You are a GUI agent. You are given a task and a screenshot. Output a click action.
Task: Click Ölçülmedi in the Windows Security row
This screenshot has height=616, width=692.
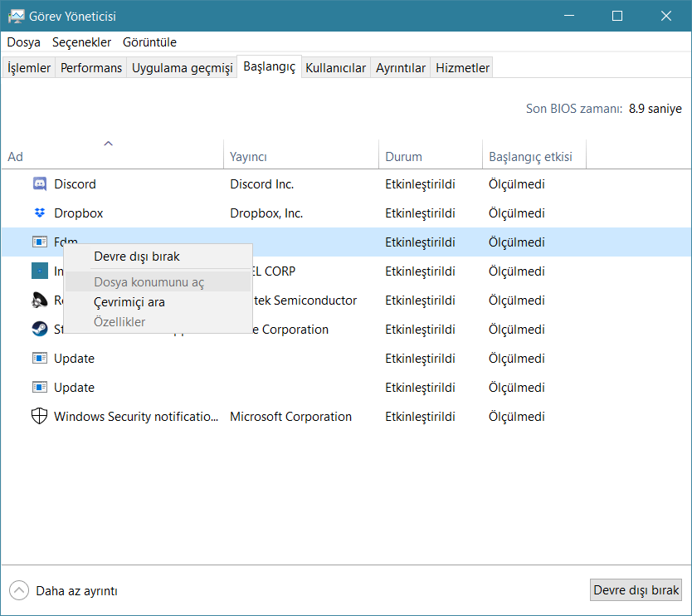[x=517, y=417]
